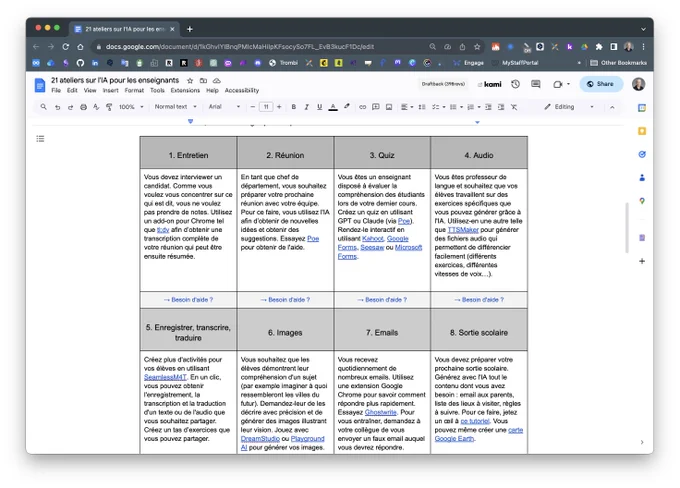Open the Edit menu

point(72,90)
